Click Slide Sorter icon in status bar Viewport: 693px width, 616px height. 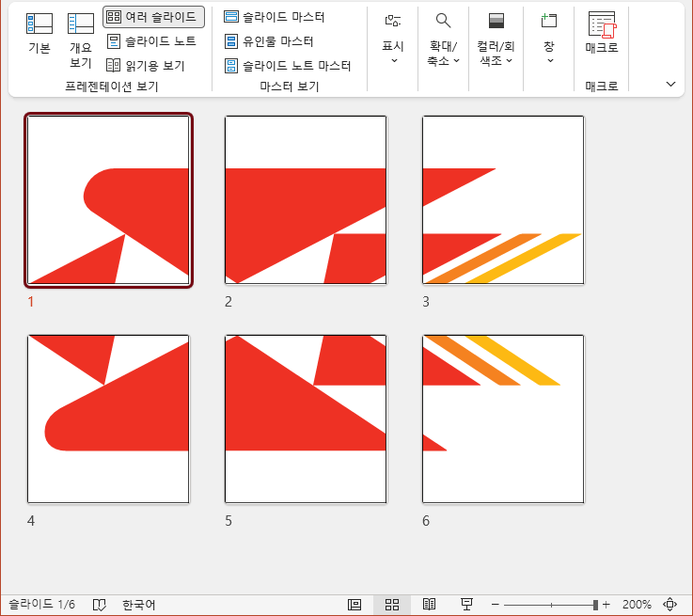392,605
